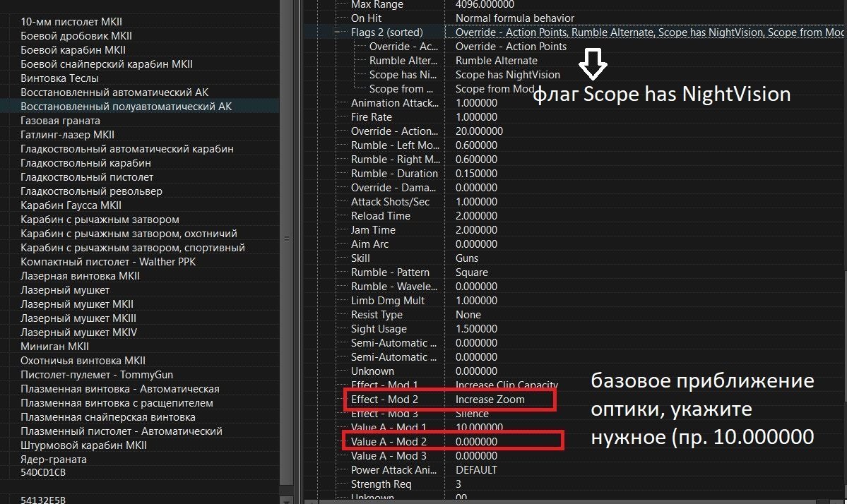Select Винтовка Теслы weapon entry
847x504 pixels.
point(59,78)
